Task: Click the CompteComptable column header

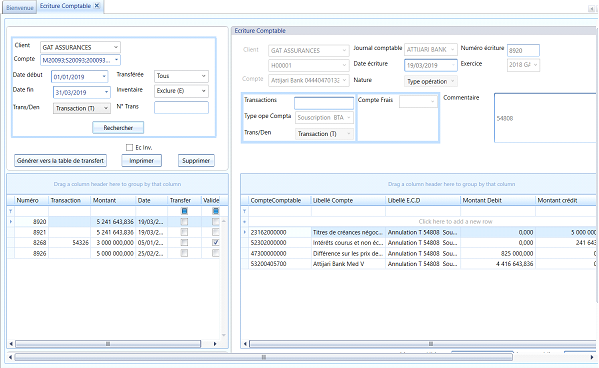Action: tap(280, 200)
